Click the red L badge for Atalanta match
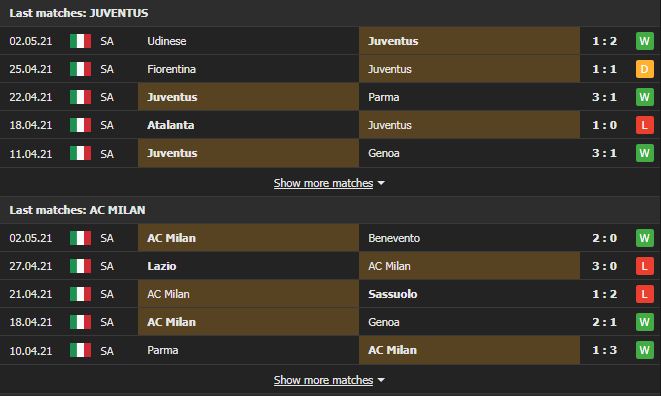The width and height of the screenshot is (661, 396). point(645,125)
